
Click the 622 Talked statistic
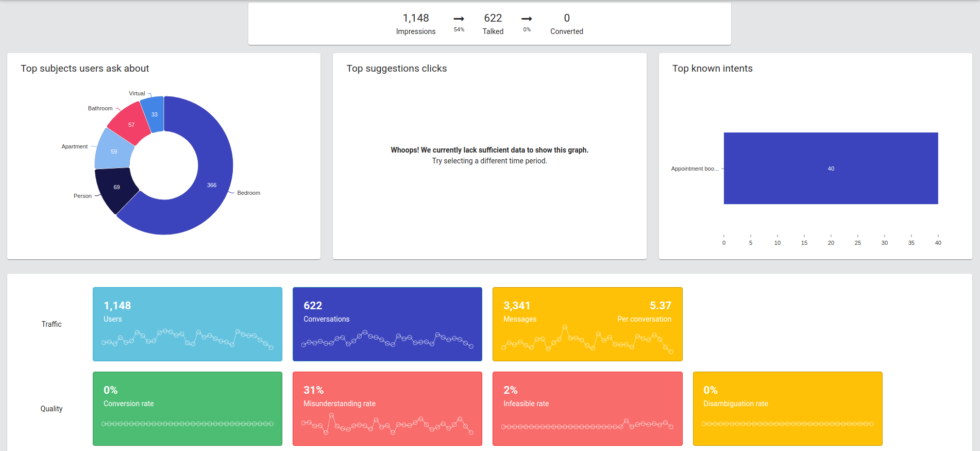click(493, 24)
